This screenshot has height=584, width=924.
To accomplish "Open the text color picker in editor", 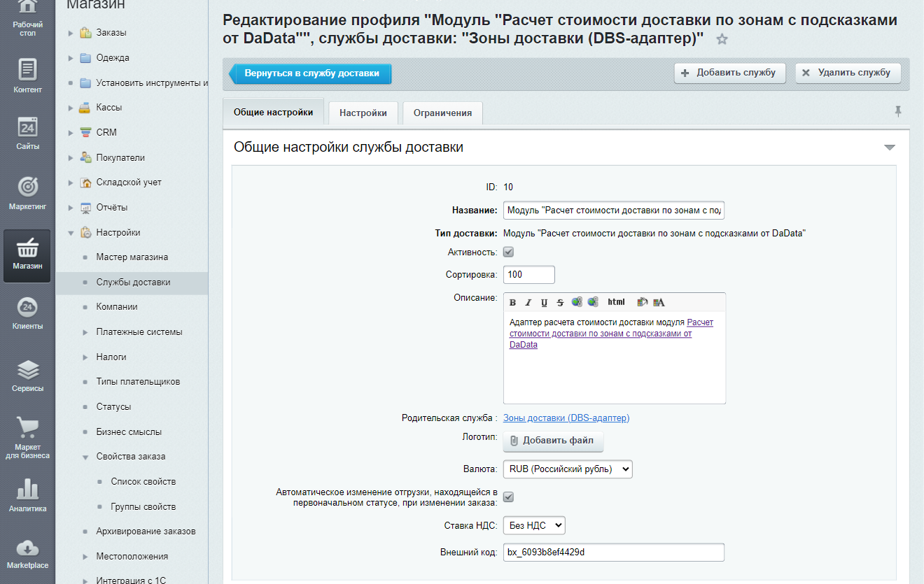I will tap(659, 302).
